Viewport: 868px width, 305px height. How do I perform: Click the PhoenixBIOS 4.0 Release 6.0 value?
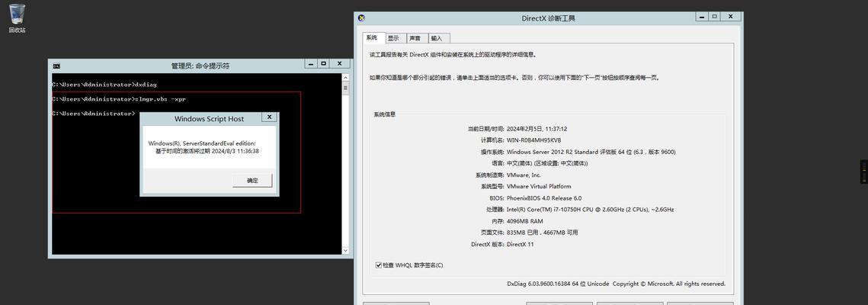tap(543, 198)
